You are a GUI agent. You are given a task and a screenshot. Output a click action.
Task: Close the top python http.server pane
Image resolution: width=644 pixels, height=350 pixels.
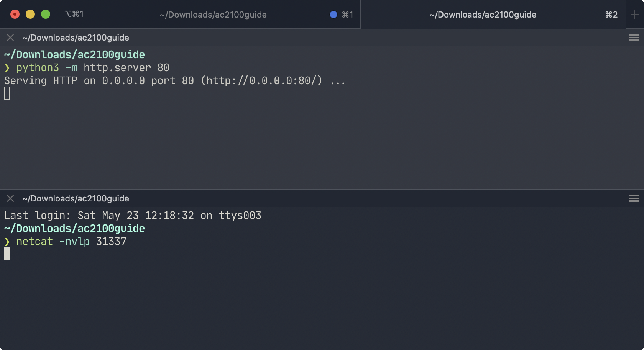[10, 38]
